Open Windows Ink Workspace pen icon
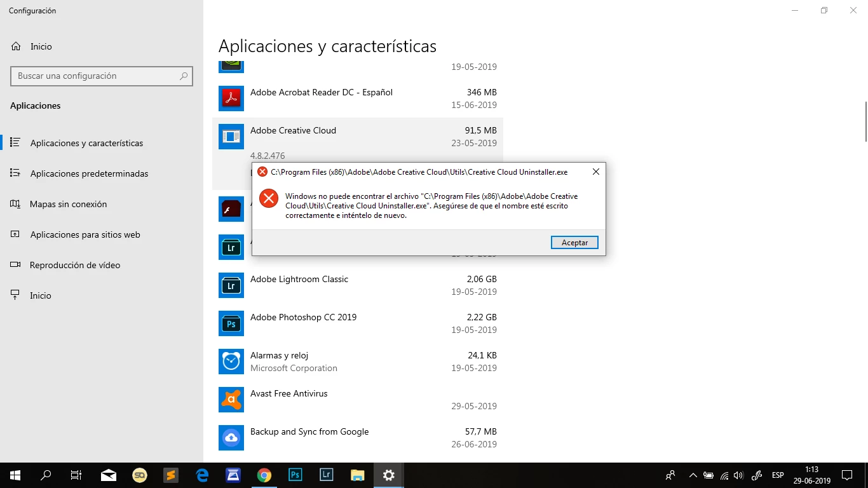Screen dimensions: 868x488 (756, 475)
